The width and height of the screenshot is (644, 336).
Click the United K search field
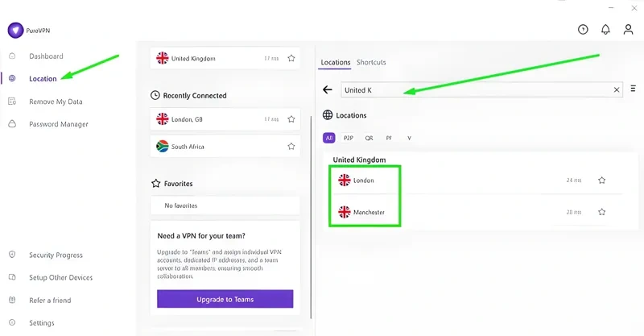click(x=481, y=89)
